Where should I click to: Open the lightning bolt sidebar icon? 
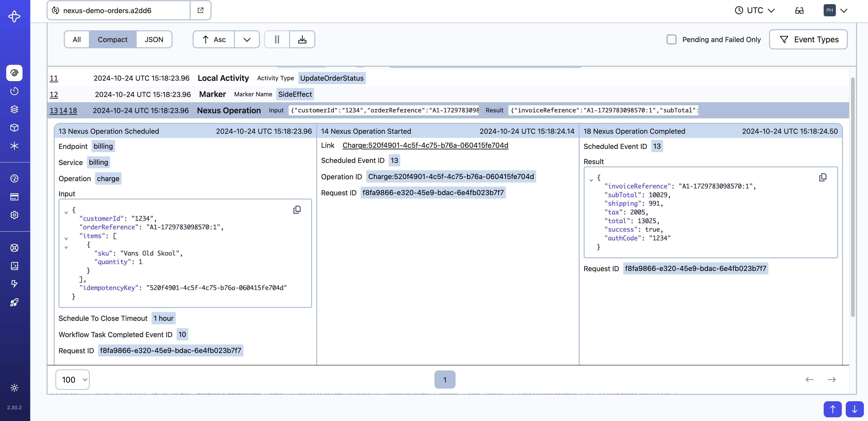click(x=14, y=284)
